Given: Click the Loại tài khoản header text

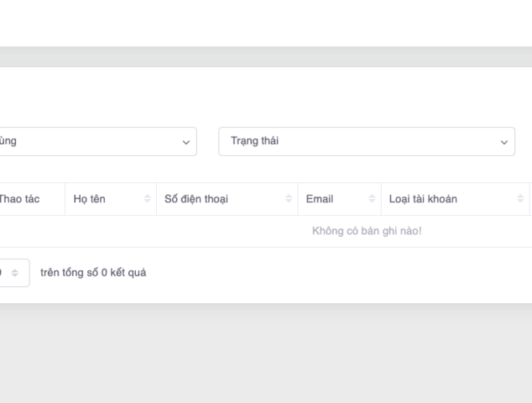Looking at the screenshot, I should [423, 199].
